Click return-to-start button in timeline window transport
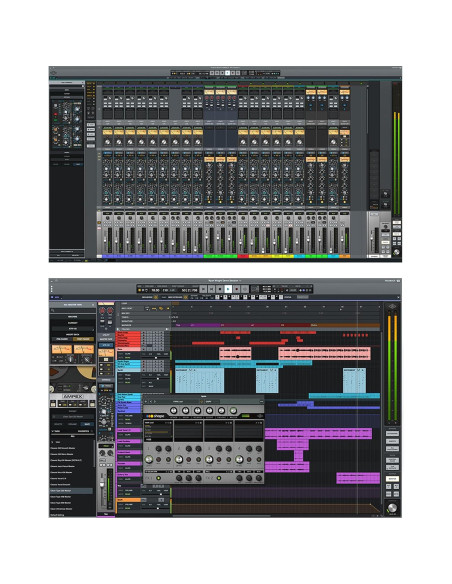Screen dimensions: 452x584 tap(203, 289)
